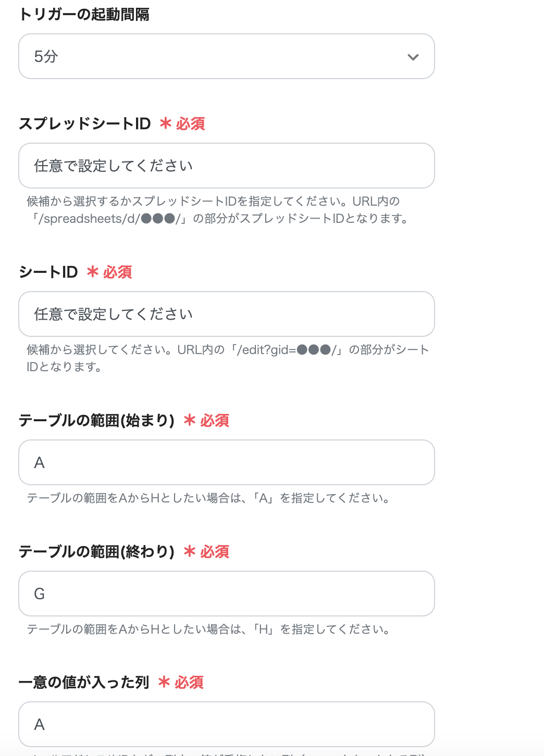
Task: Change the trigger interval from 5分
Action: (x=227, y=56)
